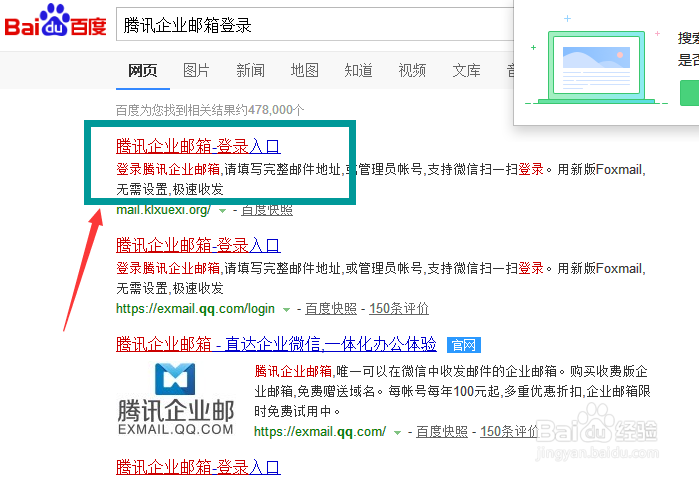
Task: Open first result 腾讯企业邮箱-登录入口 (mail.klxuexi.org)
Action: tap(198, 146)
